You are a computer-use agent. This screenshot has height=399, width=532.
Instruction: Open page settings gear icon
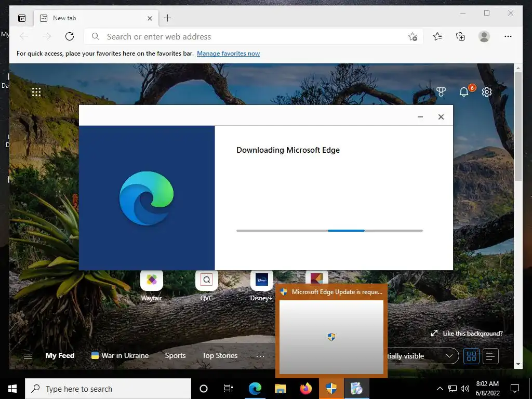[x=487, y=92]
